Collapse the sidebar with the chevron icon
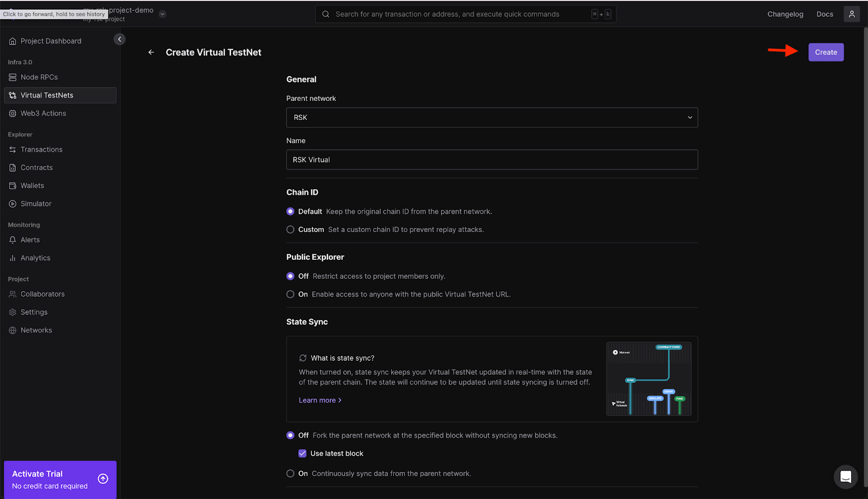 (119, 39)
